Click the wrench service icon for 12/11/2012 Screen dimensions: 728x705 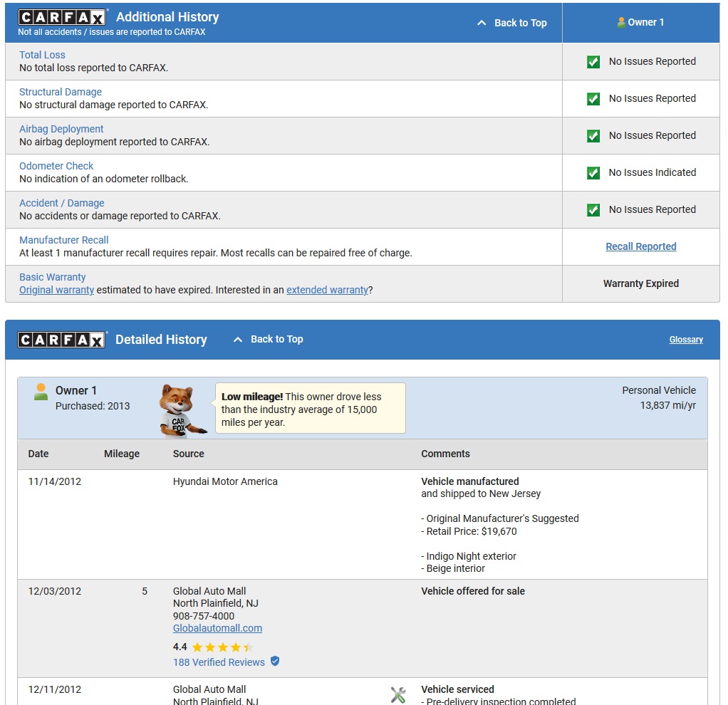398,695
